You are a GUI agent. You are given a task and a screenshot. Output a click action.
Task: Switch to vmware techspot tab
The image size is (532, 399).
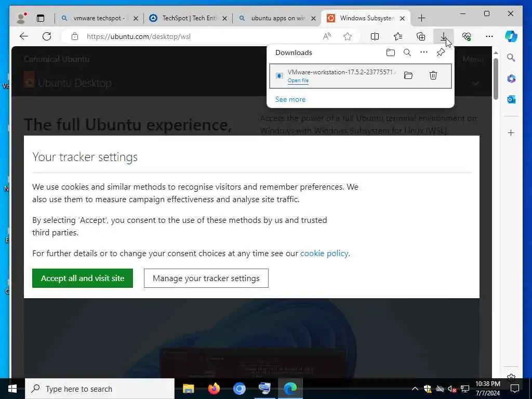click(x=98, y=18)
